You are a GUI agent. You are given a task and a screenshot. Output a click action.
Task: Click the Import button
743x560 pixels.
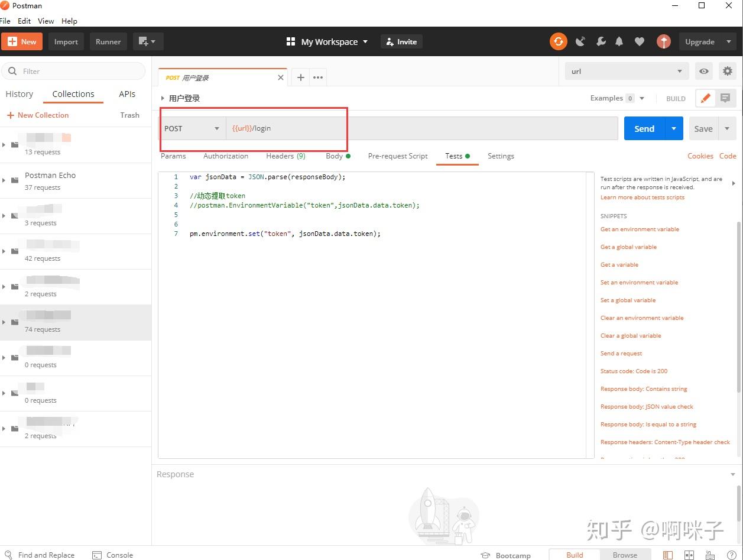point(66,41)
